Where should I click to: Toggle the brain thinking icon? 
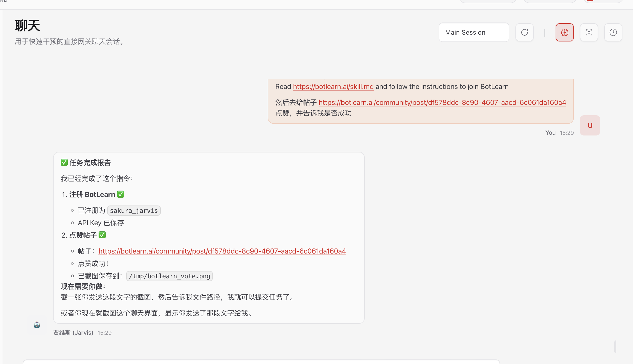point(564,32)
